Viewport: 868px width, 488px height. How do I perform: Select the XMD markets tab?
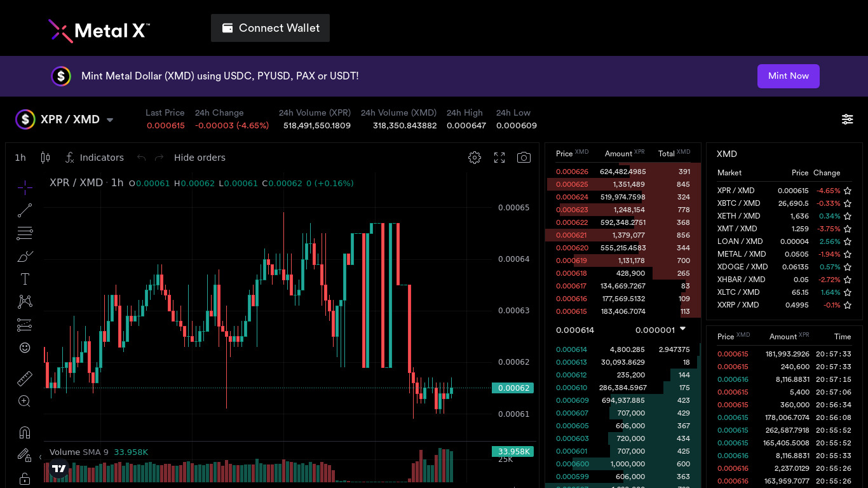tap(727, 154)
